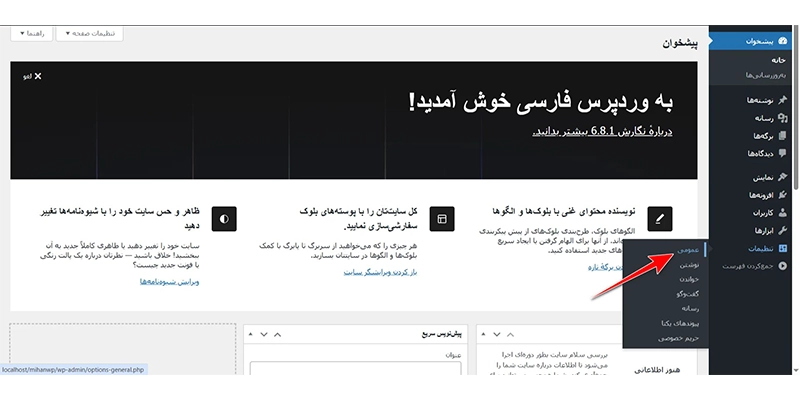The height and width of the screenshot is (400, 800).
Task: Click the half-circle styles icon beside ظاهر و حس
Action: [224, 219]
